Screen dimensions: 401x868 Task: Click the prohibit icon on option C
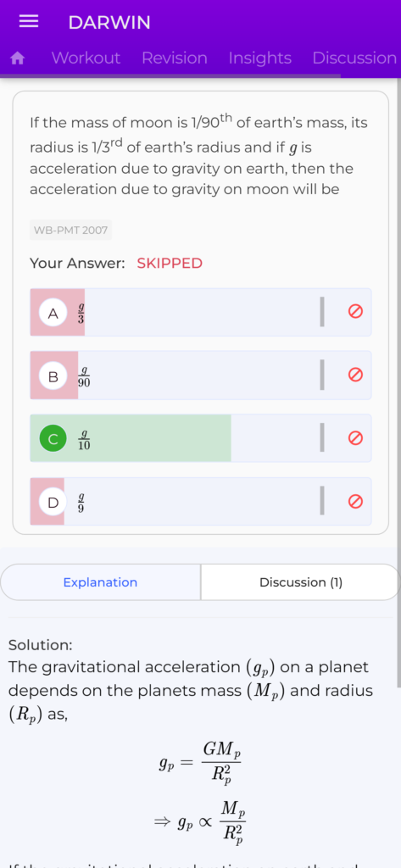click(x=355, y=438)
